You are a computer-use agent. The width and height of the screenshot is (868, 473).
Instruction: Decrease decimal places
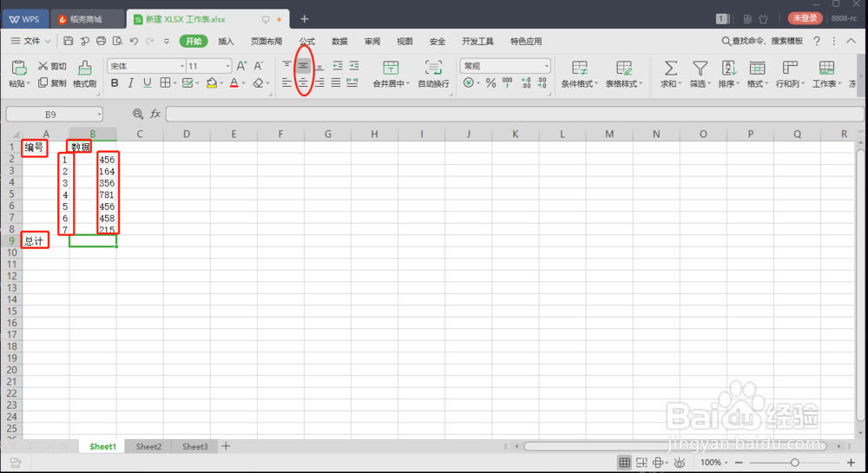tap(542, 83)
